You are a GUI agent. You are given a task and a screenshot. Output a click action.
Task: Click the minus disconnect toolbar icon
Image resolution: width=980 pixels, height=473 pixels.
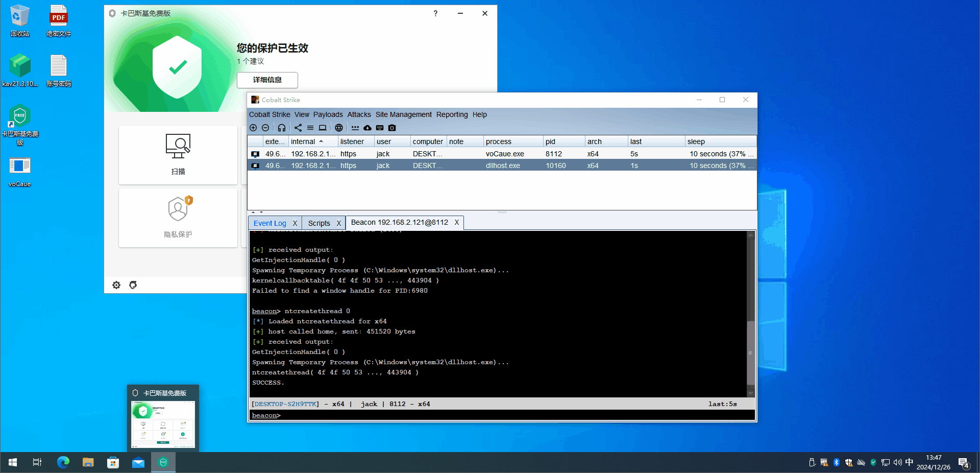(265, 128)
